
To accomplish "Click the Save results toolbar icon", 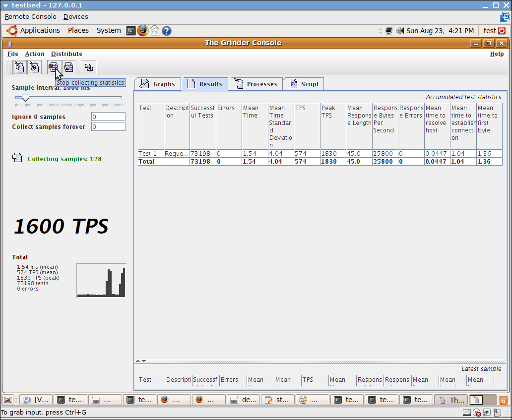I will pos(68,67).
